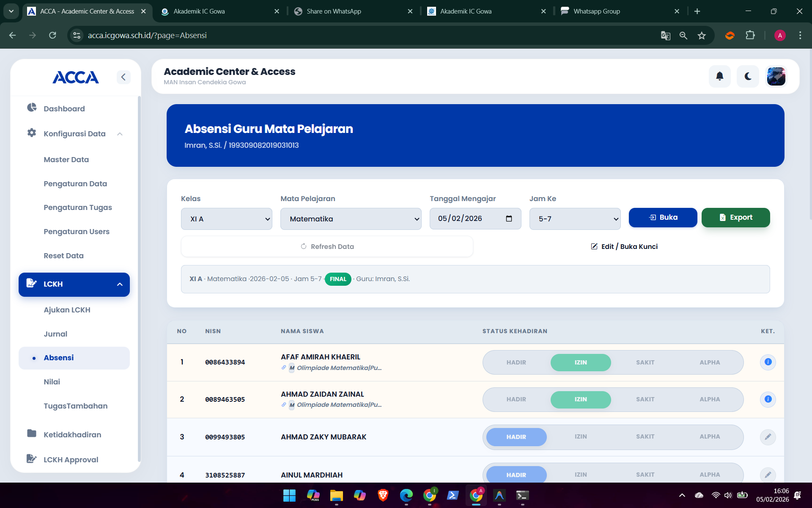Viewport: 812px width, 508px height.
Task: Open the Mata Pelajaran dropdown
Action: coord(351,219)
